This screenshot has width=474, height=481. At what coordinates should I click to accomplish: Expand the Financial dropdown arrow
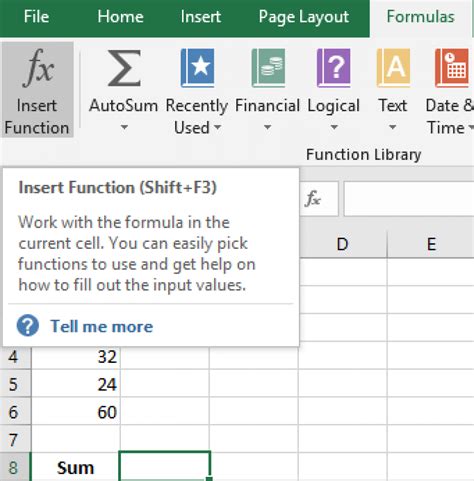click(267, 127)
